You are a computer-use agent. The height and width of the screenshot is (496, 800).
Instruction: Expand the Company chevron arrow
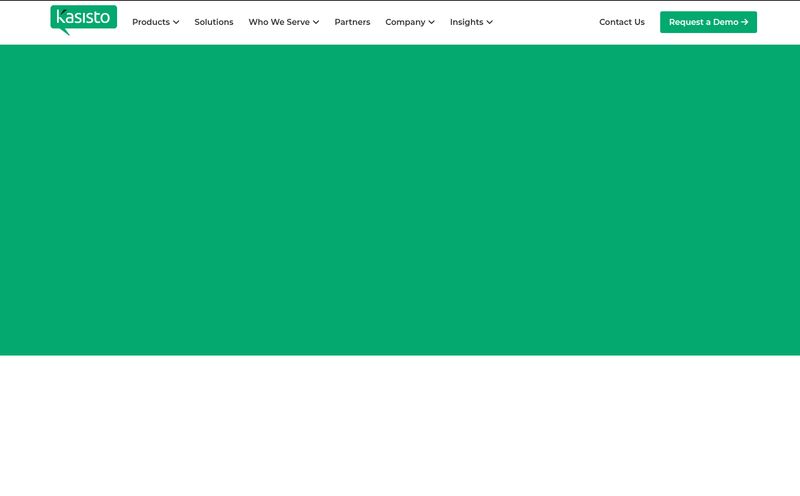click(x=432, y=22)
